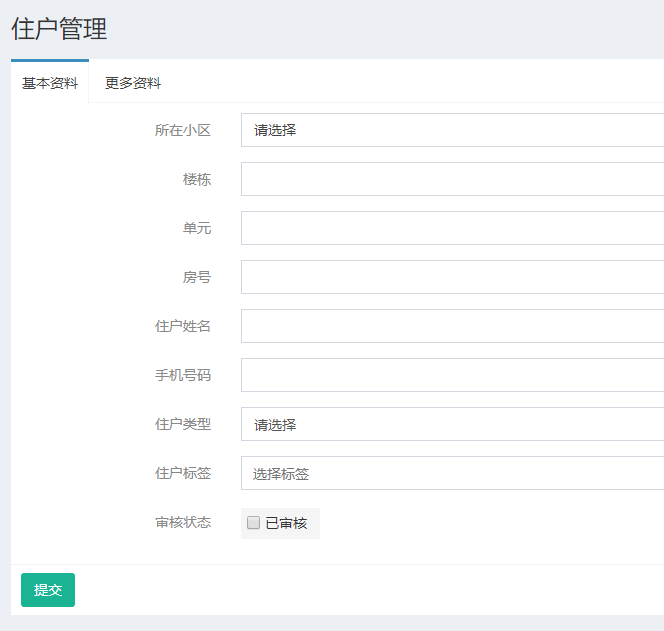Select the 住户姓名 text field

coord(452,326)
